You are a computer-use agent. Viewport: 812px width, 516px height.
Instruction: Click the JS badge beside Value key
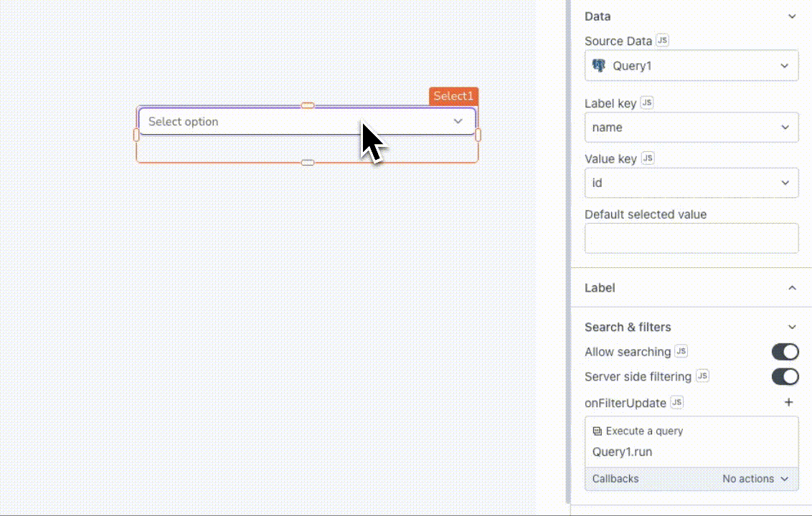[647, 158]
